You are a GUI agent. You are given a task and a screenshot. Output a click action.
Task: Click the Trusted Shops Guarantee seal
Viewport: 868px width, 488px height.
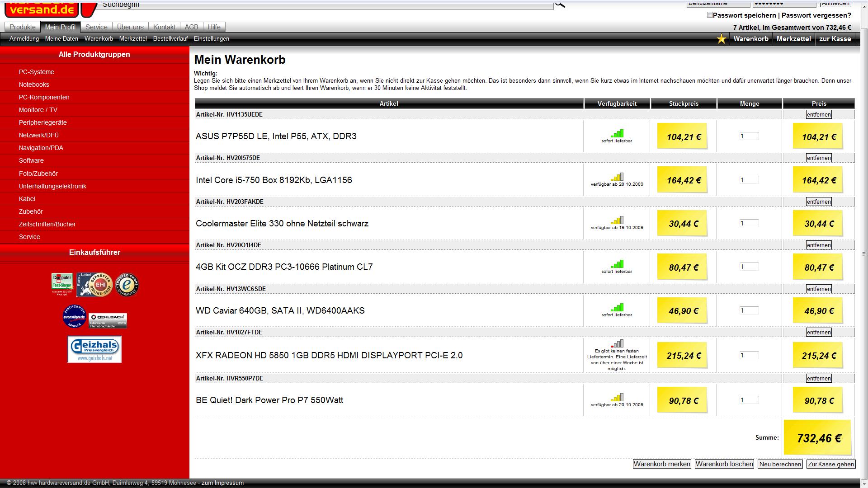(127, 285)
